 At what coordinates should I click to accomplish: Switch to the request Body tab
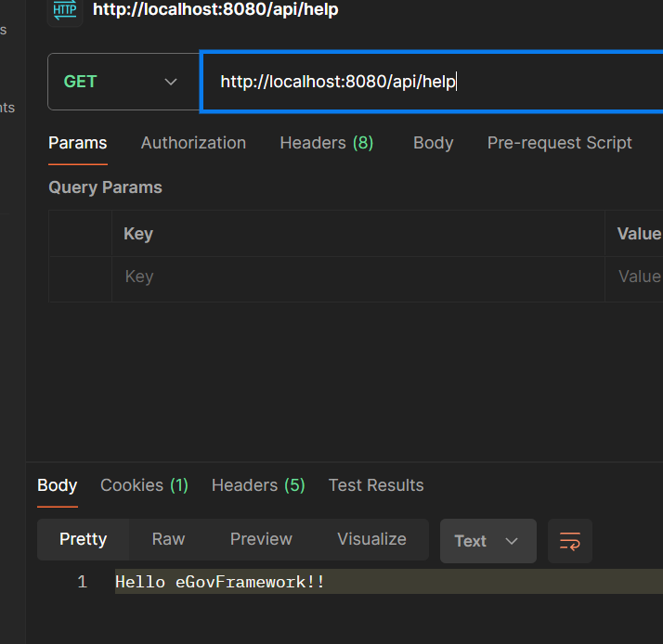pyautogui.click(x=433, y=143)
